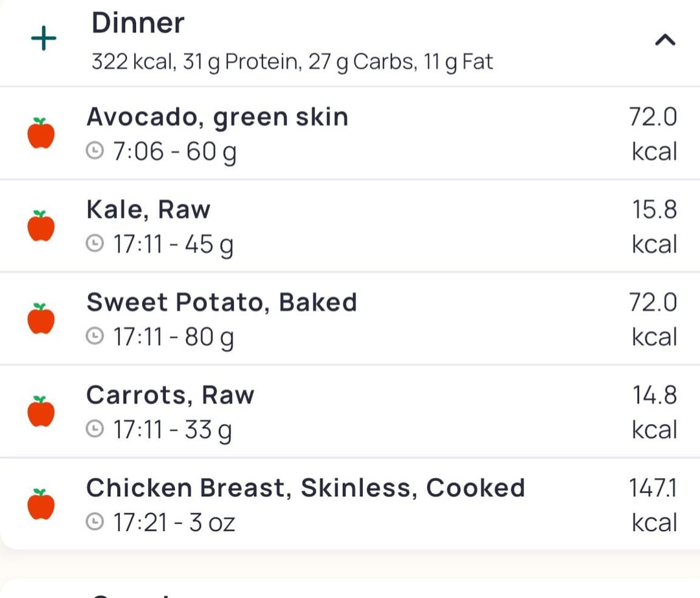Tap the plus icon to add Dinner food
700x598 pixels.
pos(44,38)
